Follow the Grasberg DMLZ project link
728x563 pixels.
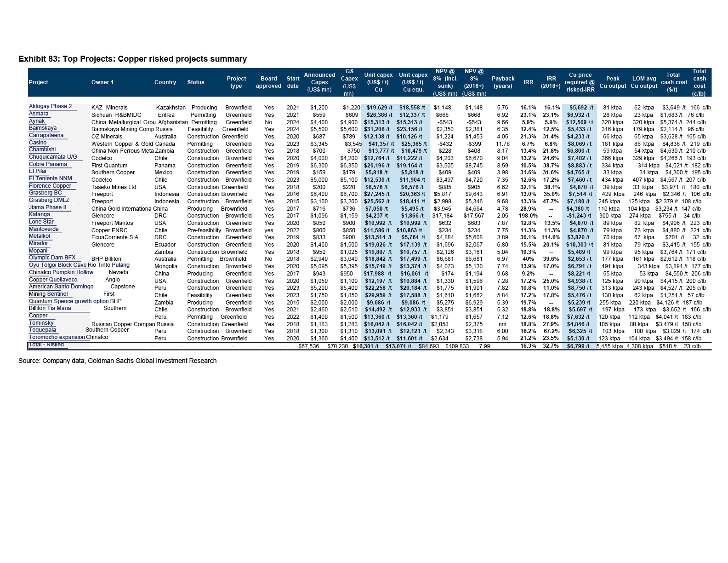pyautogui.click(x=49, y=200)
